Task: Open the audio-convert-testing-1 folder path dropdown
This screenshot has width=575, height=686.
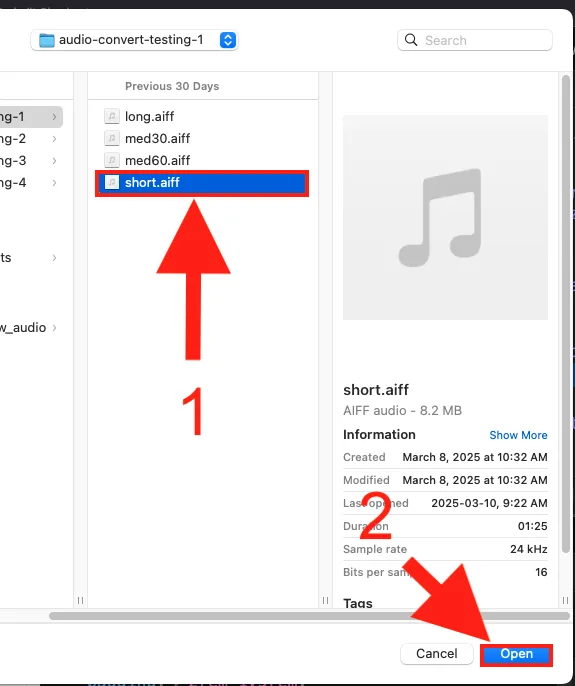Action: tap(134, 40)
